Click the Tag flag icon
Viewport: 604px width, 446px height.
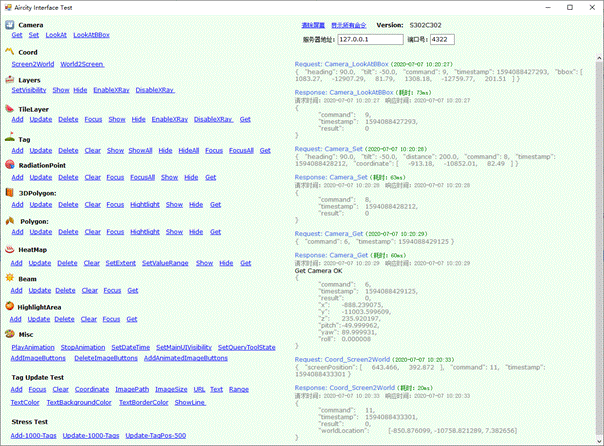tap(10, 137)
